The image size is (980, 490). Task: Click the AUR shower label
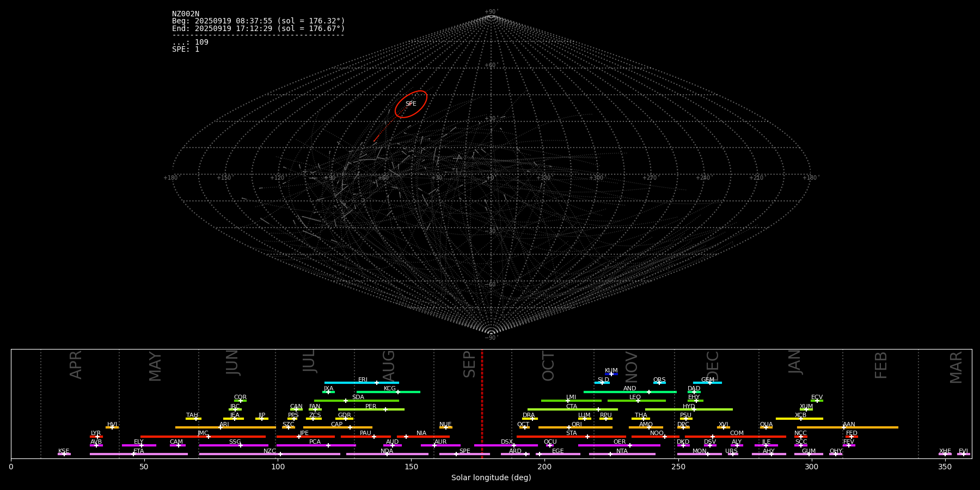click(x=440, y=442)
